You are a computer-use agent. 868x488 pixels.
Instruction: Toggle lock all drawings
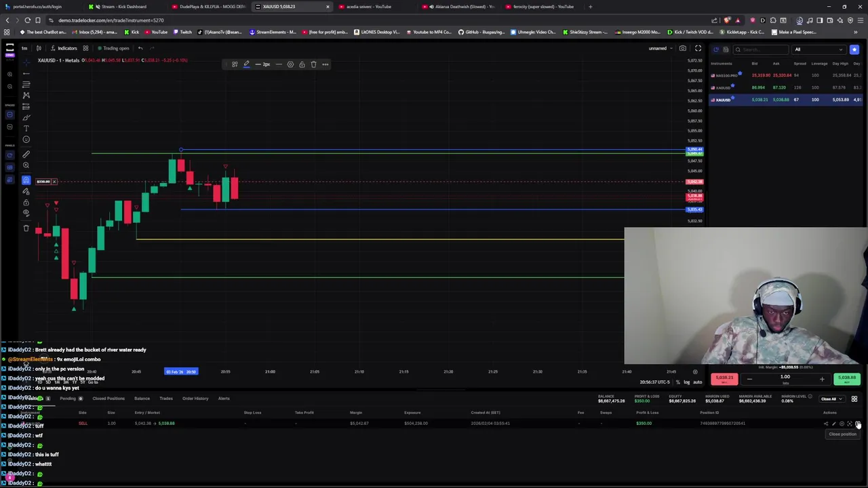pos(26,203)
